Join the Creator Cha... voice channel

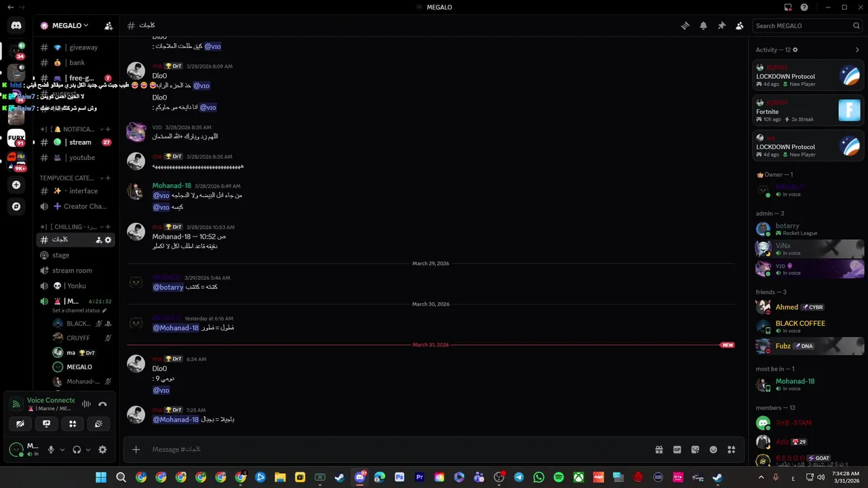pos(75,206)
